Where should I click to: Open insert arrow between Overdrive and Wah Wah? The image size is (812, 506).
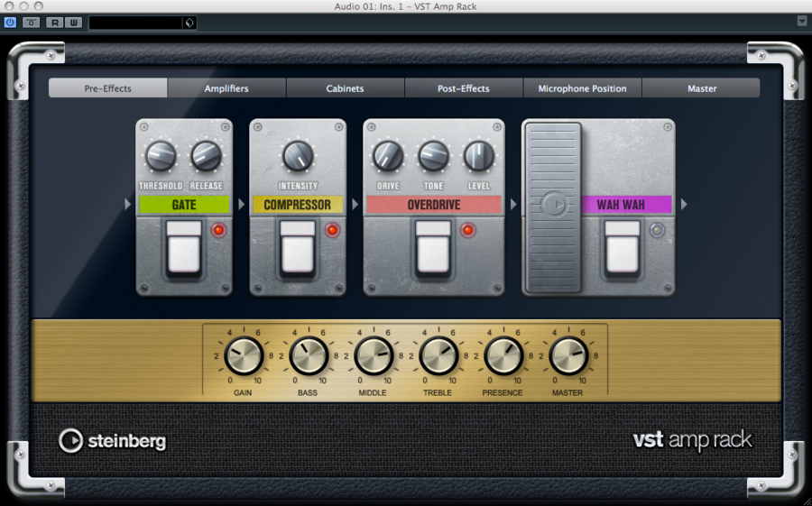[x=513, y=204]
